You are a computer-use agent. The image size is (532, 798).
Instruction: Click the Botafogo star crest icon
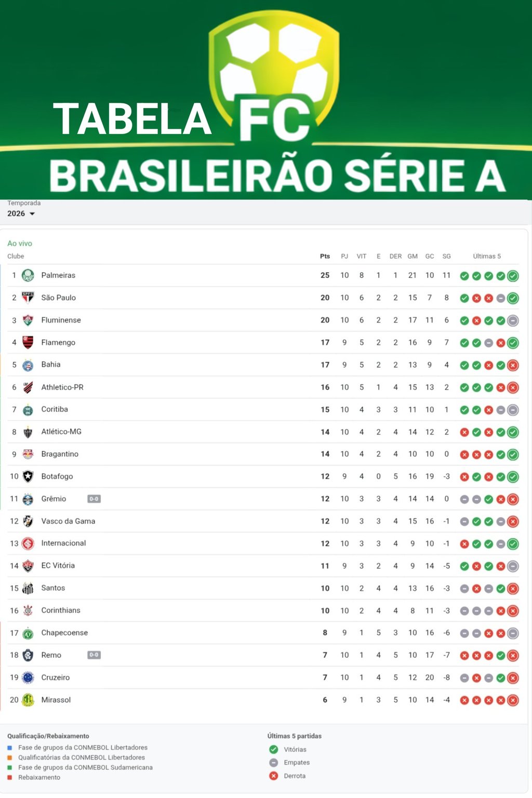point(28,476)
